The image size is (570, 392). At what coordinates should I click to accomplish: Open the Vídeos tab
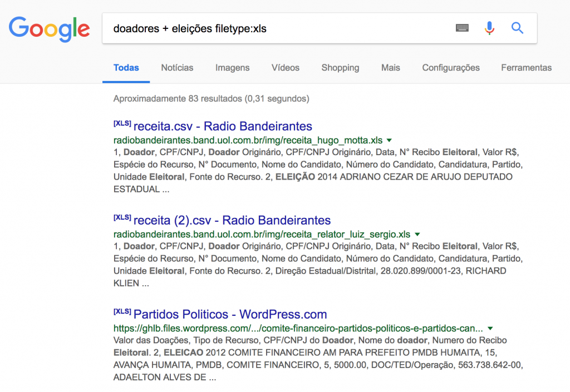[x=285, y=68]
